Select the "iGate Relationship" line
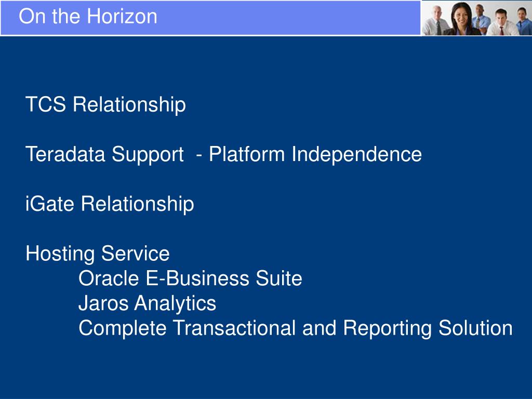The height and width of the screenshot is (399, 532). (110, 204)
